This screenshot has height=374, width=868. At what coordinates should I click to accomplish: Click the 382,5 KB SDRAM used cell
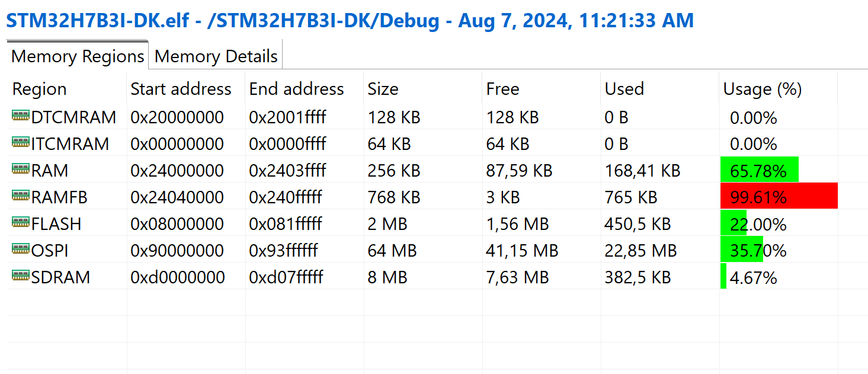point(638,277)
